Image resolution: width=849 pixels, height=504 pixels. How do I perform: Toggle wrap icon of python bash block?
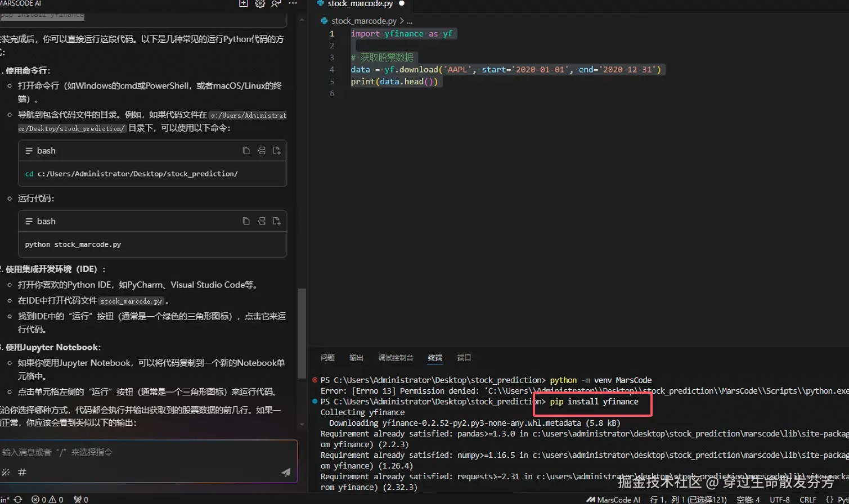29,221
